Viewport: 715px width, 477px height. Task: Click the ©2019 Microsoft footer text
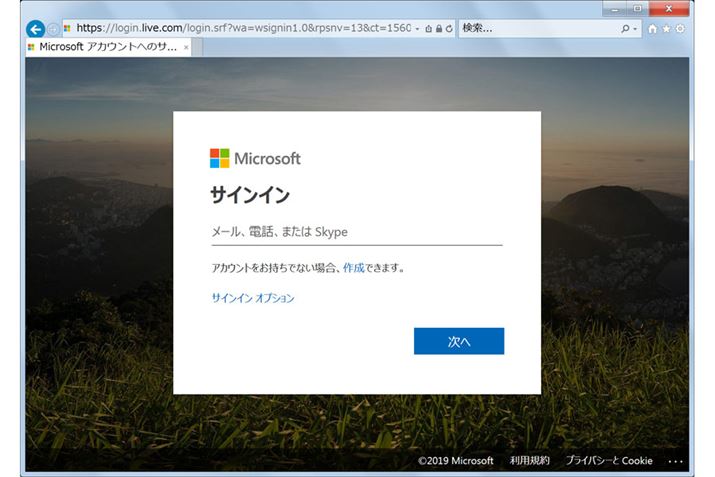(456, 461)
